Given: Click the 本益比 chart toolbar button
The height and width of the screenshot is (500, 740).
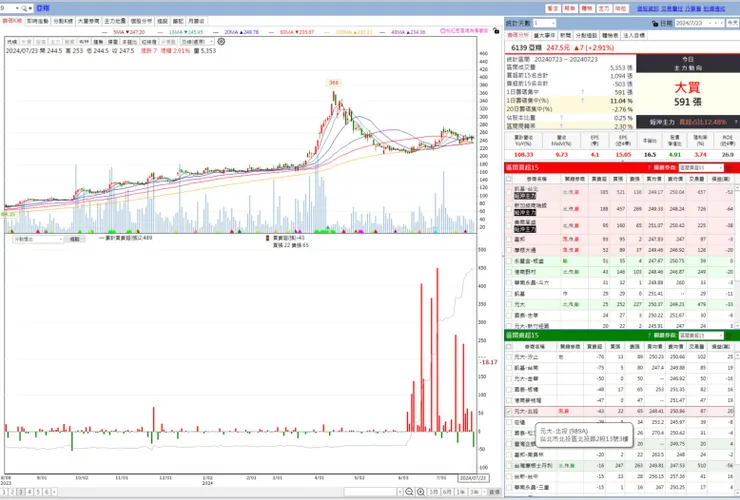Looking at the screenshot, I should coord(129,42).
